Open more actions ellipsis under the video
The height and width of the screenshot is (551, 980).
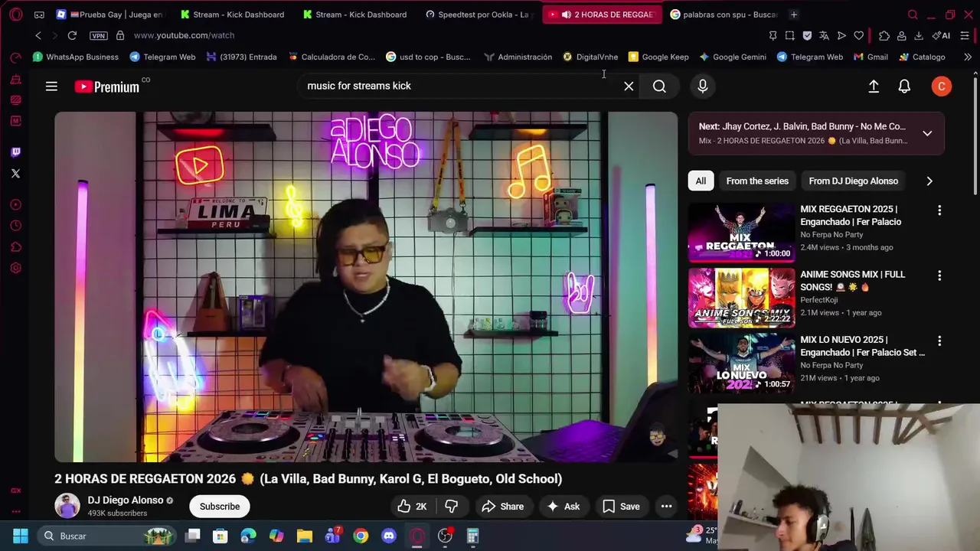[667, 507]
